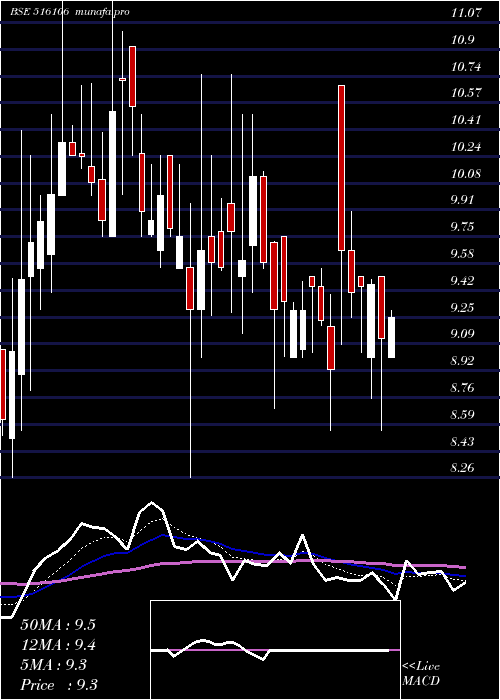Screen dimensions: 500x700
Task: Click the 8.26 price axis label
Action: click(462, 468)
